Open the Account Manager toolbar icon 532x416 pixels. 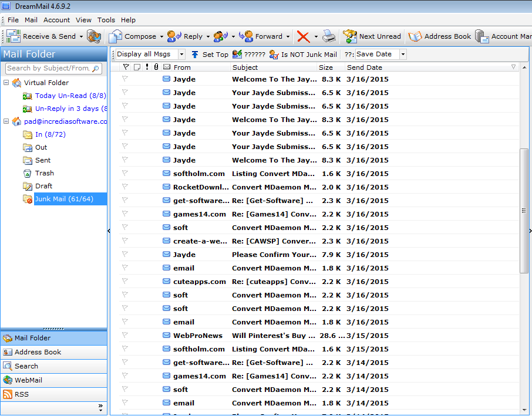click(x=482, y=36)
